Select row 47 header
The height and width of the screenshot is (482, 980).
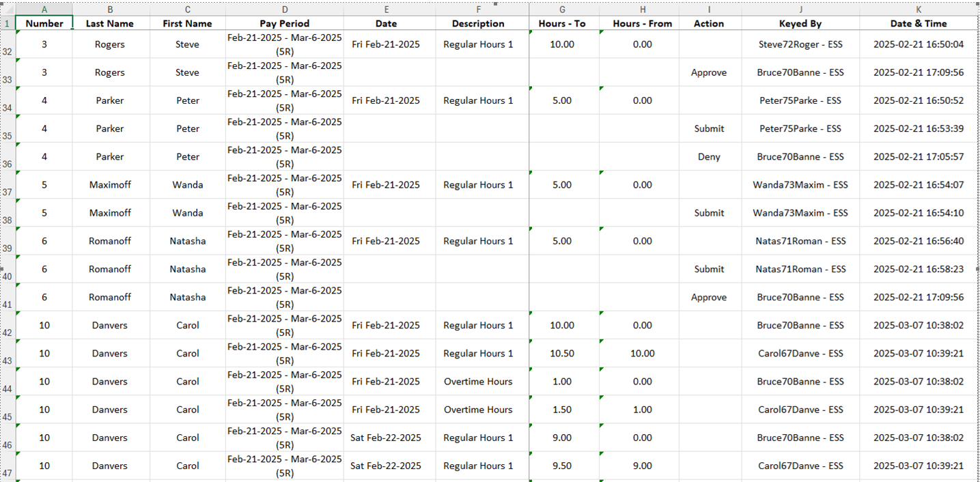point(8,466)
